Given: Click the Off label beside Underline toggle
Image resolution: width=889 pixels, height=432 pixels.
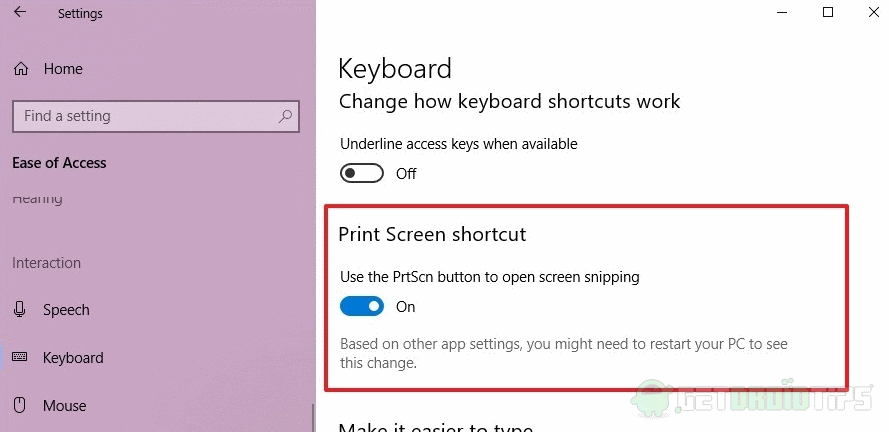Looking at the screenshot, I should pyautogui.click(x=406, y=173).
